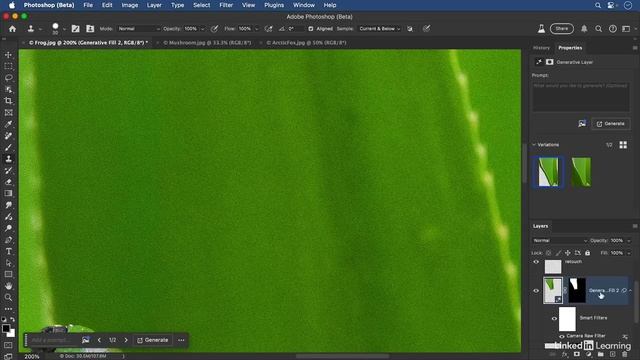Select the Eraser tool
The width and height of the screenshot is (640, 360).
pyautogui.click(x=8, y=182)
